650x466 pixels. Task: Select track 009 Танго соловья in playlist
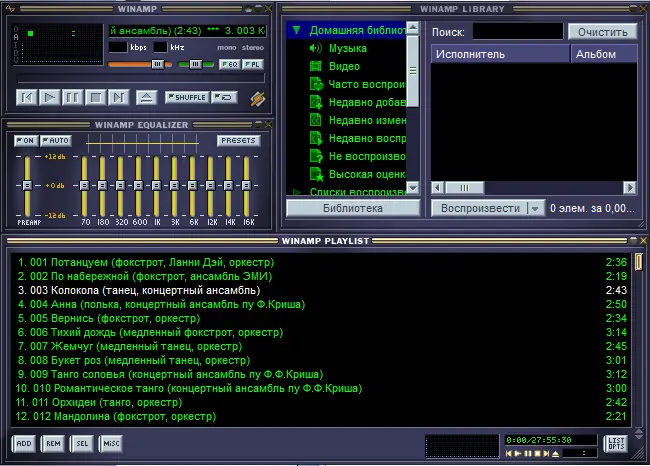[320, 374]
